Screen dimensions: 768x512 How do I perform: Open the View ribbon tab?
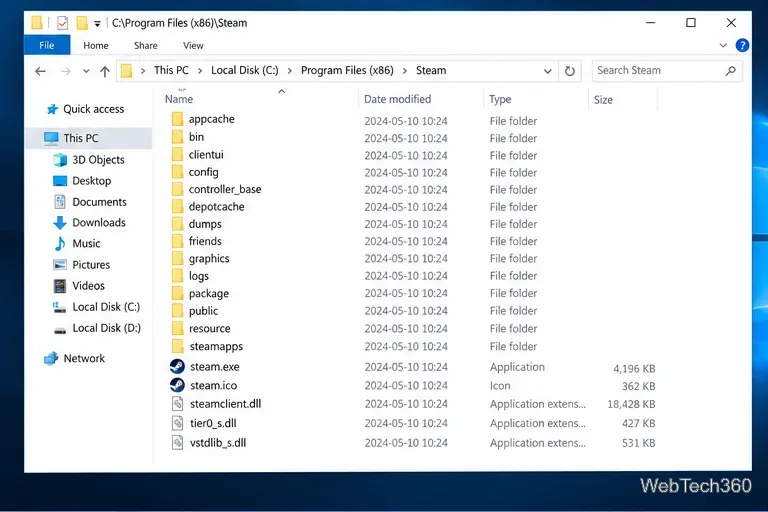pyautogui.click(x=193, y=46)
